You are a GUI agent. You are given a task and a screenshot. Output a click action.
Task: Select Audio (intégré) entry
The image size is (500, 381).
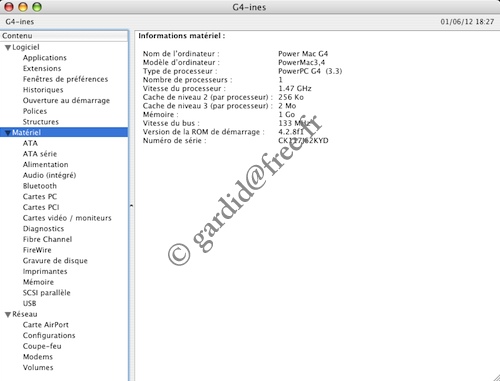click(x=49, y=175)
